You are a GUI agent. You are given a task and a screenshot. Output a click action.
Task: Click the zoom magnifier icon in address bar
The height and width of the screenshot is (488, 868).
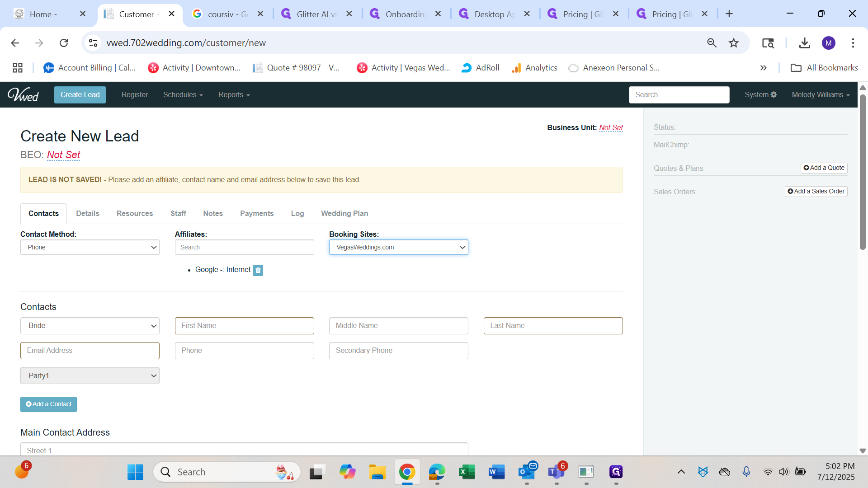click(712, 43)
